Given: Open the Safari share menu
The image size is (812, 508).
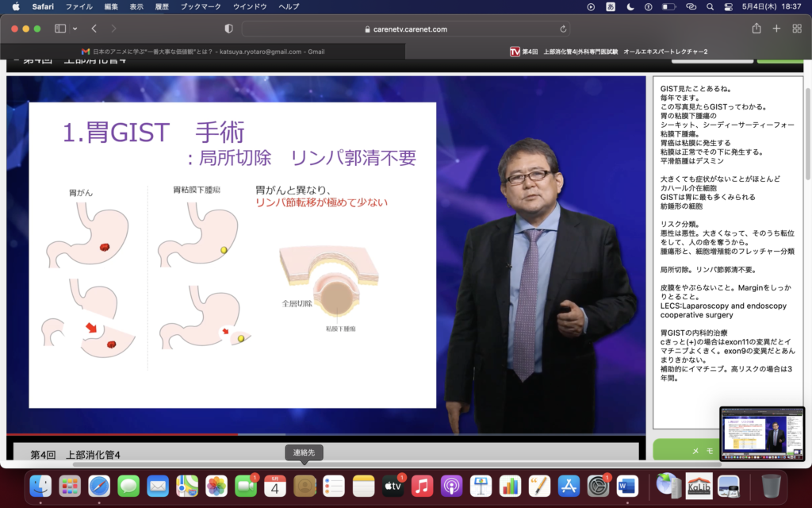Looking at the screenshot, I should coord(756,29).
